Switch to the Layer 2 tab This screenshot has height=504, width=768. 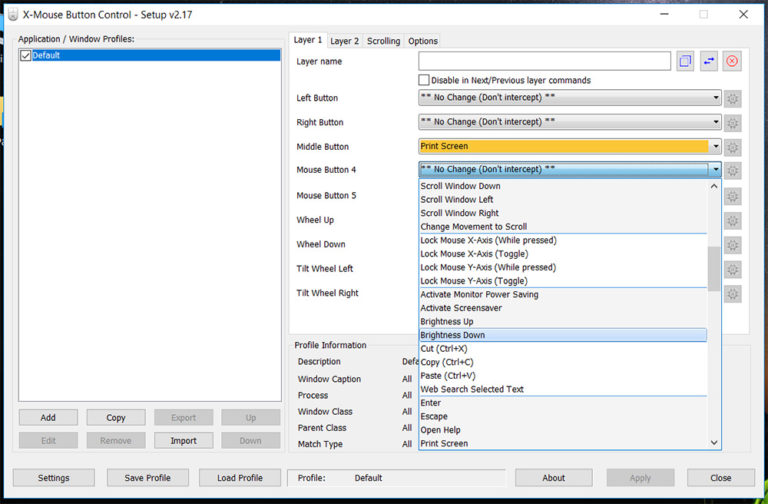coord(344,41)
